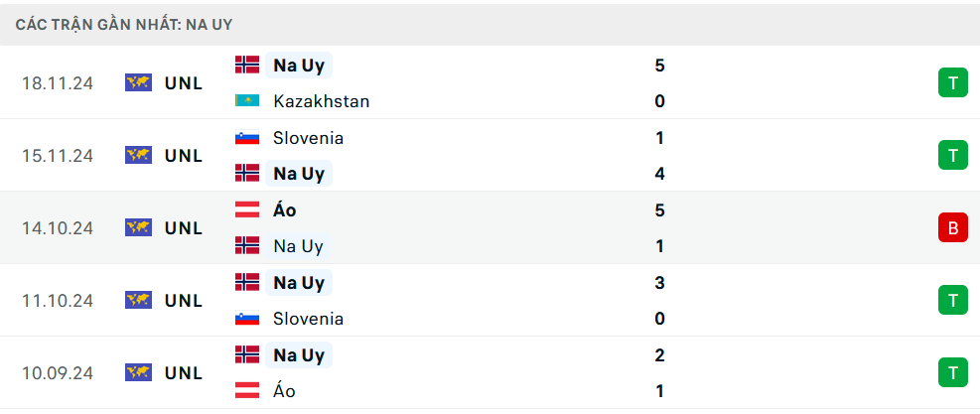Click the UNL league icon for 18.11.24
Screen dimensions: 980x414
(x=138, y=83)
